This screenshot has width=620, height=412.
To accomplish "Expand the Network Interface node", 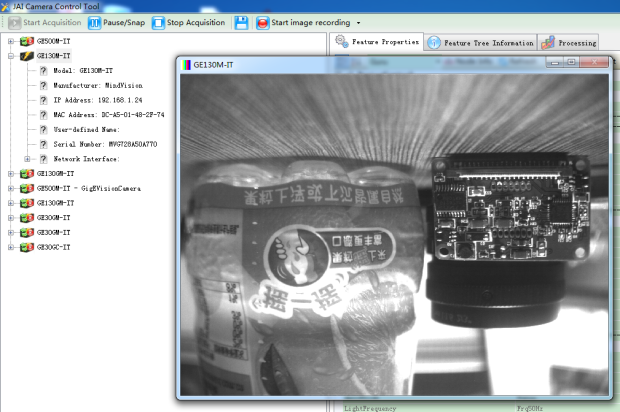I will coord(27,159).
